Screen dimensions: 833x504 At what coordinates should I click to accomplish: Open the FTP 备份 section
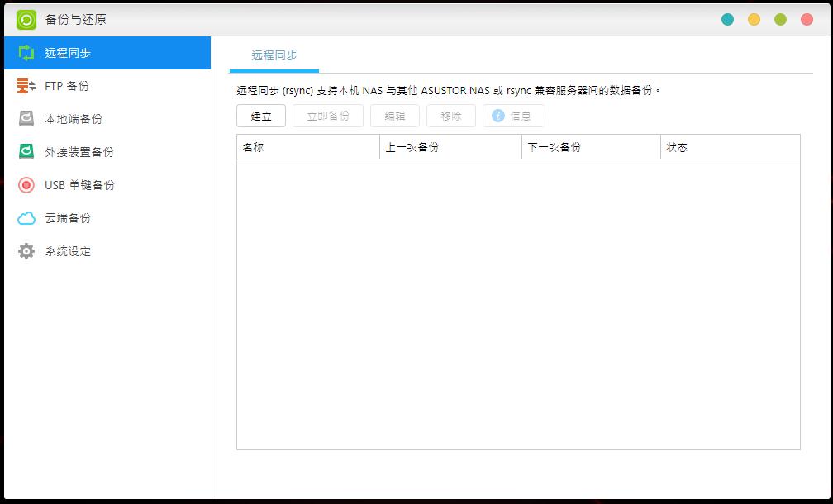pos(66,85)
